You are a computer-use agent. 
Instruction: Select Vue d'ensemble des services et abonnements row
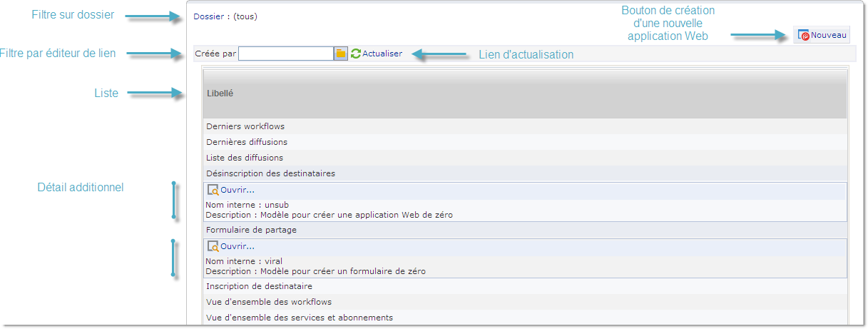(x=525, y=318)
